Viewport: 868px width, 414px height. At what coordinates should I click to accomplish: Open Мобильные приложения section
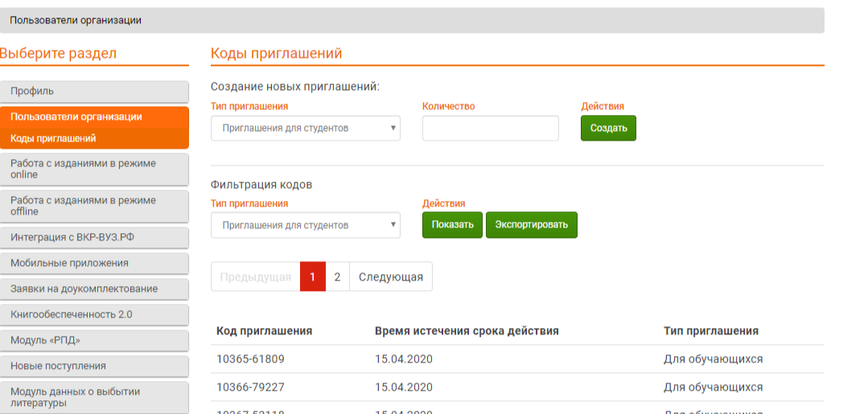click(x=94, y=263)
